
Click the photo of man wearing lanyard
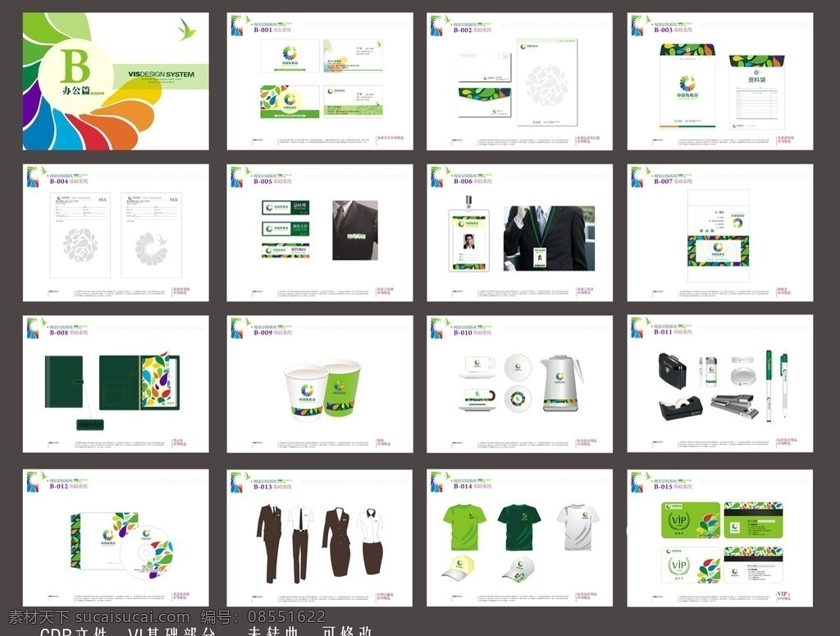[549, 239]
